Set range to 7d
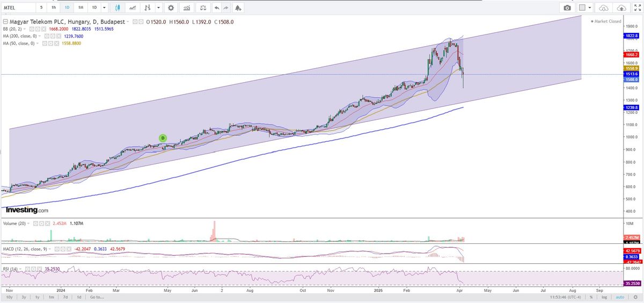644x303 pixels. pos(65,297)
